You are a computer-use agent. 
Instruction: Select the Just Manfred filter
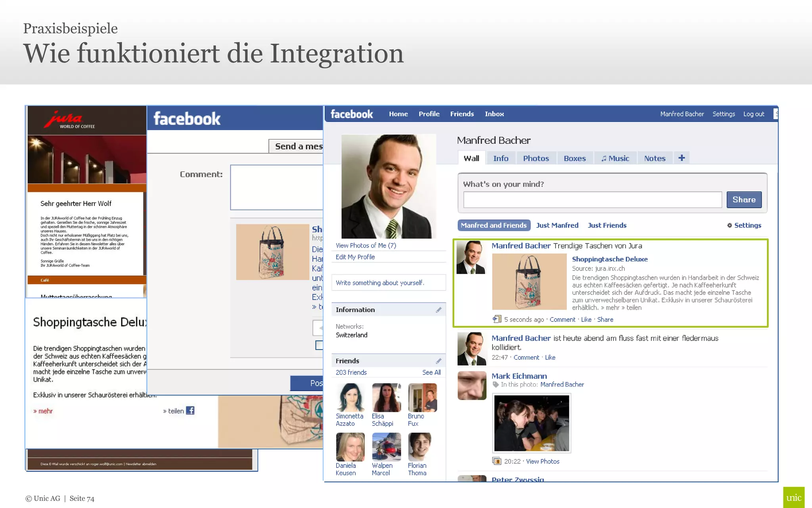(557, 225)
